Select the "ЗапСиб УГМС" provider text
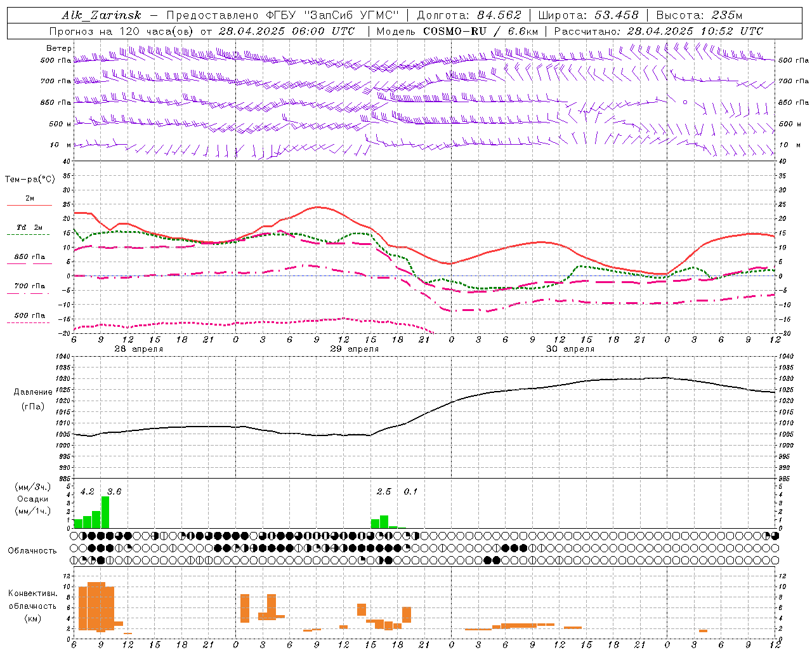This screenshot has width=812, height=650. (351, 15)
